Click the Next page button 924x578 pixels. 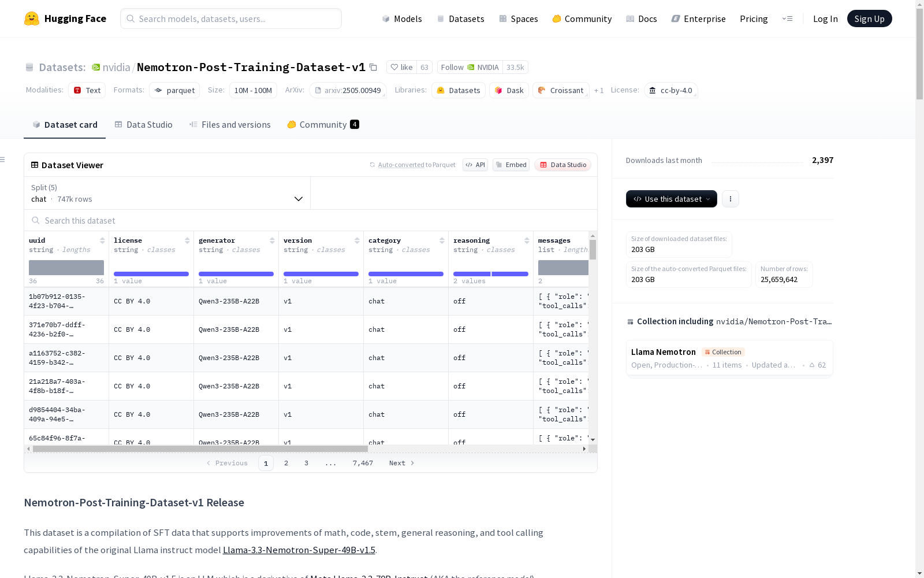click(x=401, y=463)
